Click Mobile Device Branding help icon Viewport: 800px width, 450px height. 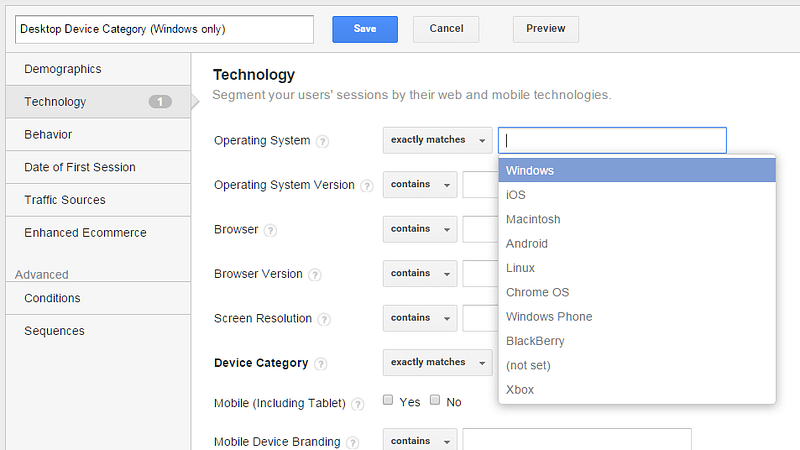[x=353, y=442]
